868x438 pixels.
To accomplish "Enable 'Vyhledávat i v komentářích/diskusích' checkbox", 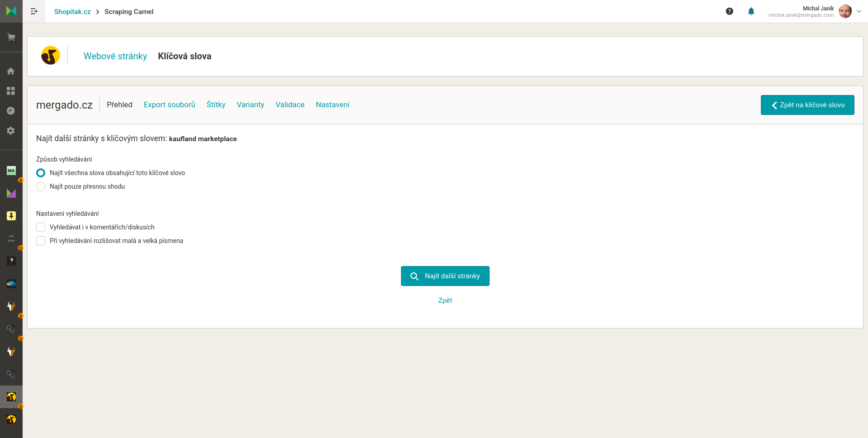I will coord(41,227).
